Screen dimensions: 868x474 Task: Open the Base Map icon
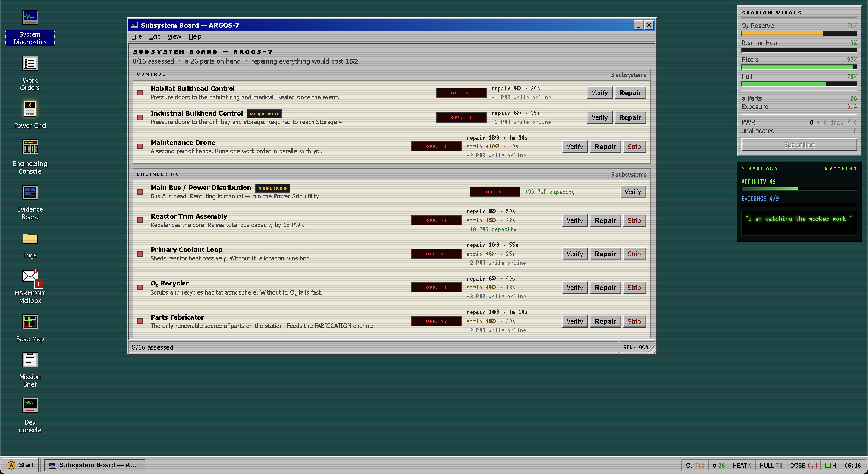click(x=30, y=329)
